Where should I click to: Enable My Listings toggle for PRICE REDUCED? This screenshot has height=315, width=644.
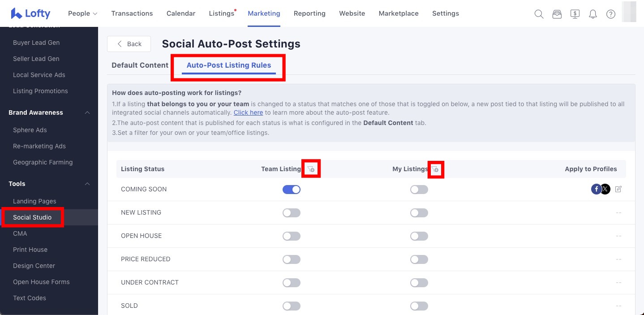[419, 259]
